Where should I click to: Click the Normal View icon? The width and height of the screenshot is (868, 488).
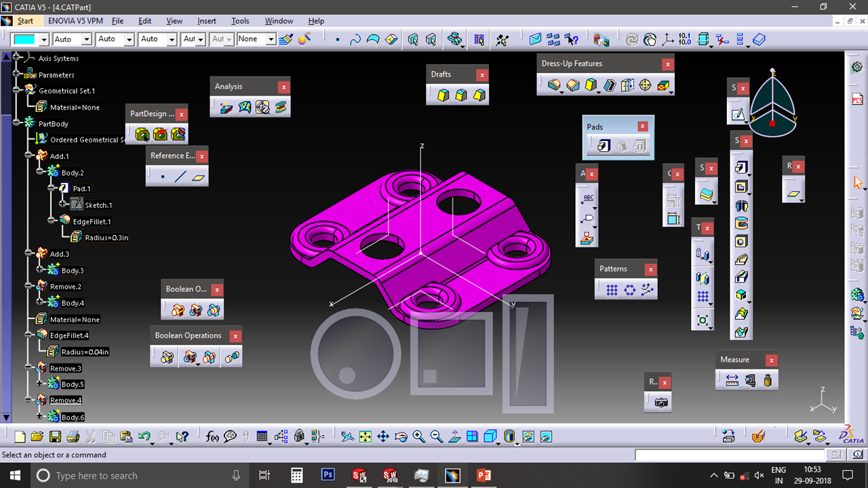(x=454, y=436)
